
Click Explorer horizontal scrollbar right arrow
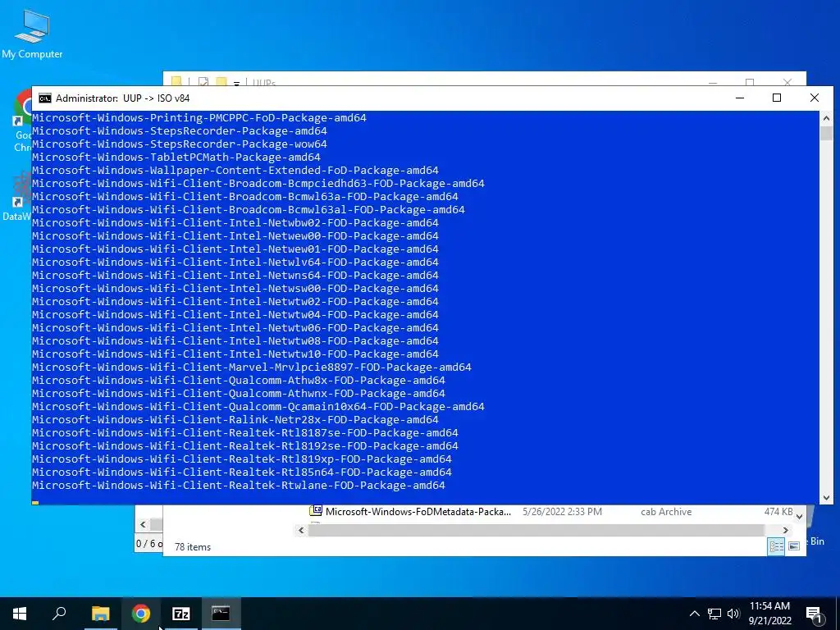point(785,531)
